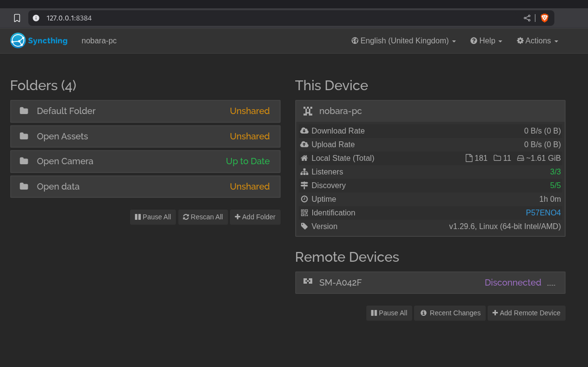The width and height of the screenshot is (588, 367).
Task: Click the Uptime clock icon
Action: coord(304,199)
